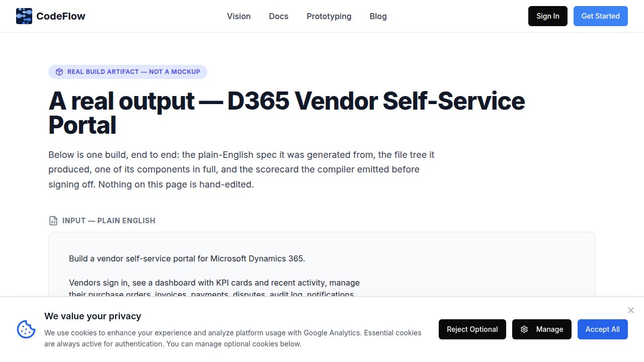Click the spec line about Microsoft Dynamics 365

(x=187, y=258)
